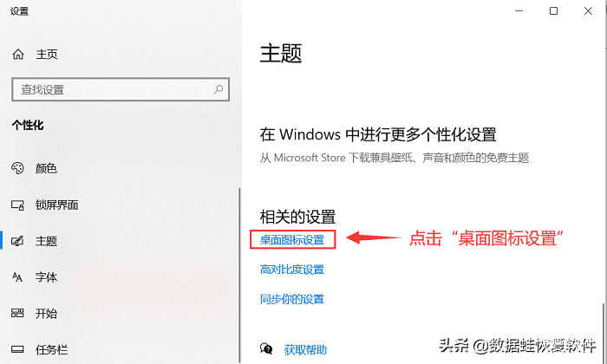Viewport: 607px width, 364px height.
Task: Select the 锁屏界面 lock screen icon
Action: (x=17, y=205)
